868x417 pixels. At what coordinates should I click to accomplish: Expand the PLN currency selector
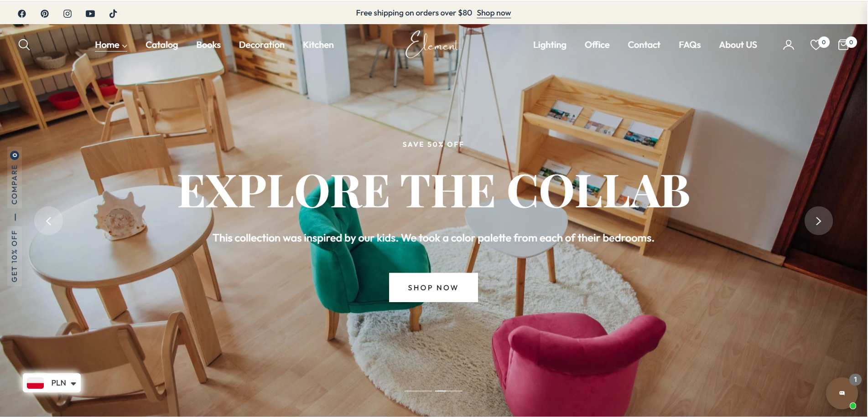click(x=52, y=383)
